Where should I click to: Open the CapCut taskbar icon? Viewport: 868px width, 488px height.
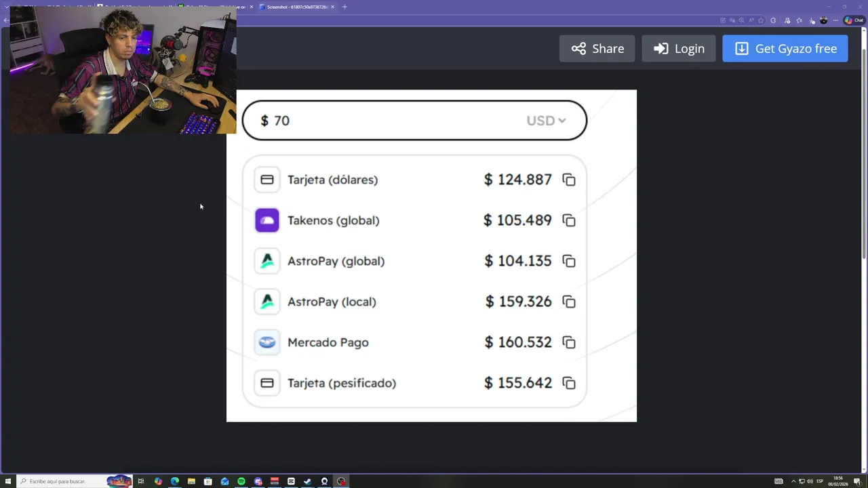click(291, 481)
